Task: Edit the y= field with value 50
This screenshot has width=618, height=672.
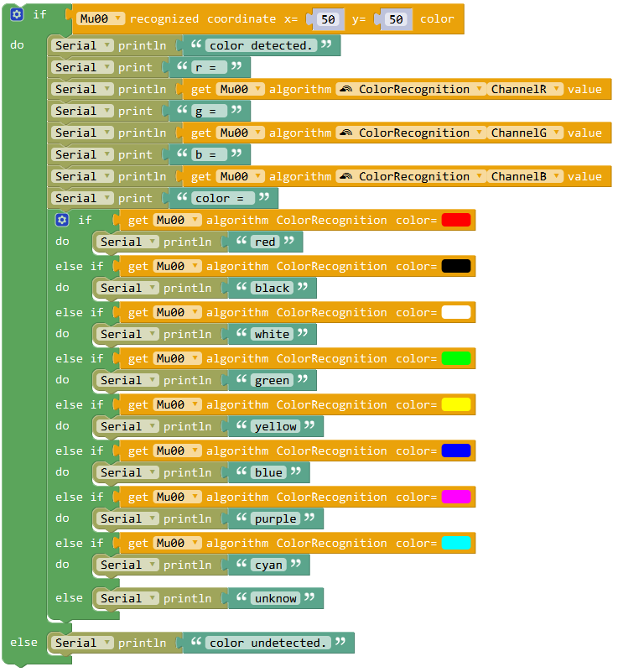Action: pos(396,19)
